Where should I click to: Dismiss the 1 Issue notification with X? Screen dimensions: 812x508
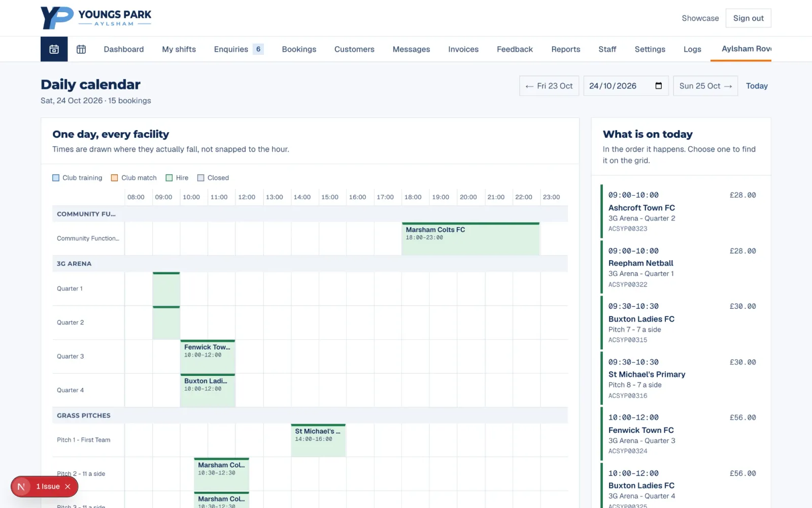(x=67, y=487)
